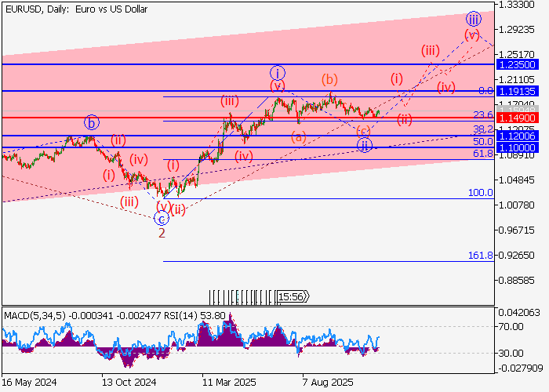The width and height of the screenshot is (549, 392).
Task: Select the 61.8 Fibonacci retracement label
Action: [482, 154]
